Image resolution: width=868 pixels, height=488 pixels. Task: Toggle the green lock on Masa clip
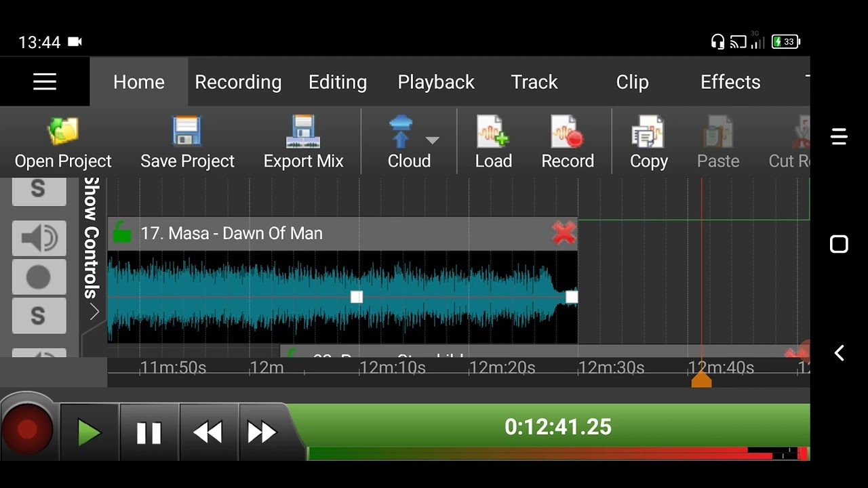(122, 232)
